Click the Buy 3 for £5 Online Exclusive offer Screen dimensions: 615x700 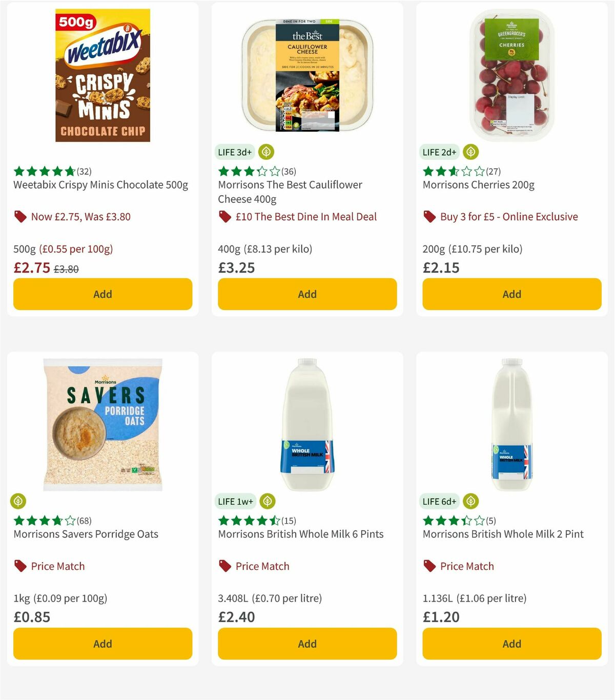click(509, 217)
